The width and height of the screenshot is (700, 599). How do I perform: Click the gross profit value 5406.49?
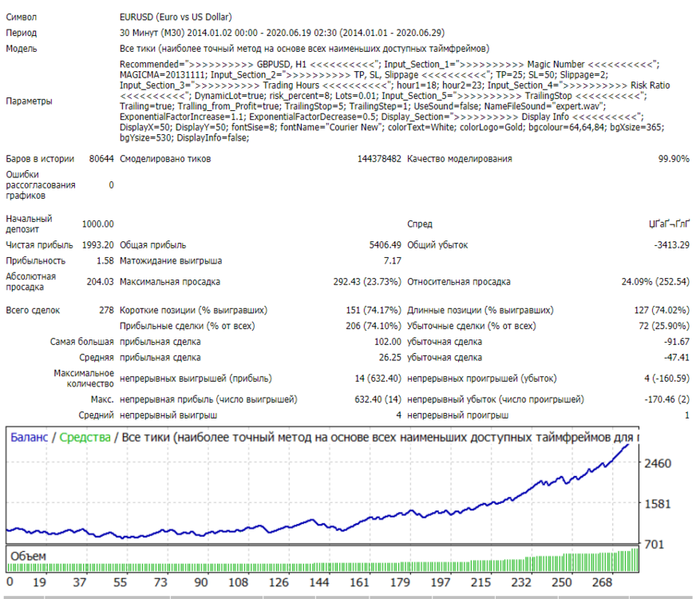[x=386, y=244]
